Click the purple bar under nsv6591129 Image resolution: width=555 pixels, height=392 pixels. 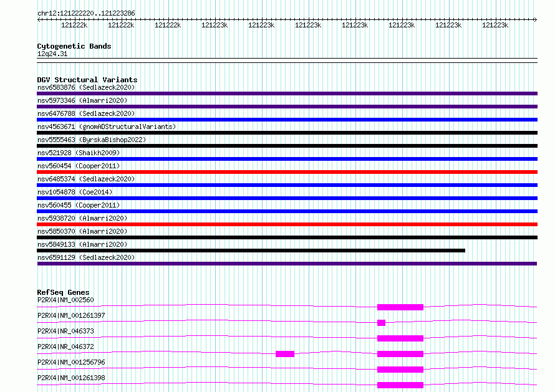click(287, 264)
